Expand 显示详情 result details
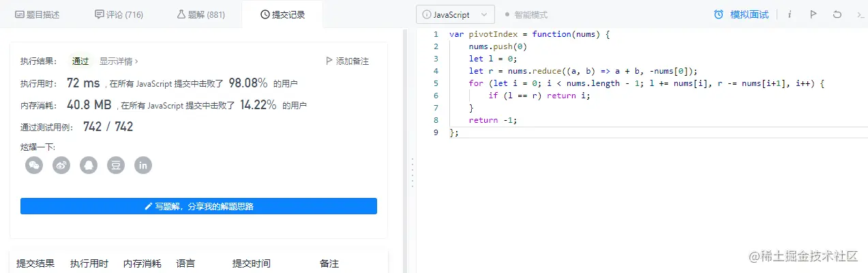 coord(119,61)
